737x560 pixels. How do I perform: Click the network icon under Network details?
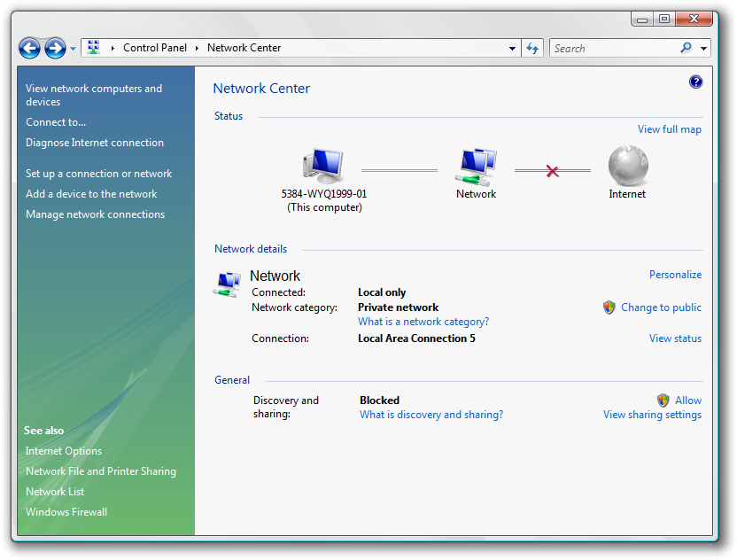(228, 284)
